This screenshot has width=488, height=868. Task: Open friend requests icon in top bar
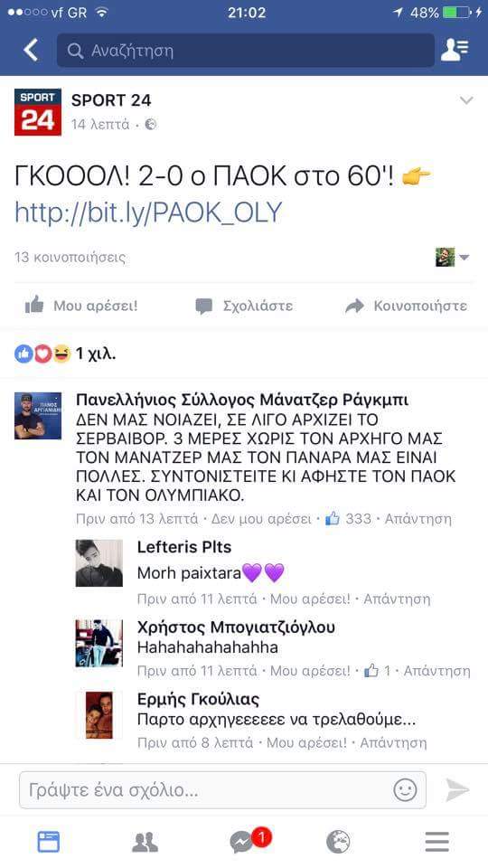click(455, 51)
